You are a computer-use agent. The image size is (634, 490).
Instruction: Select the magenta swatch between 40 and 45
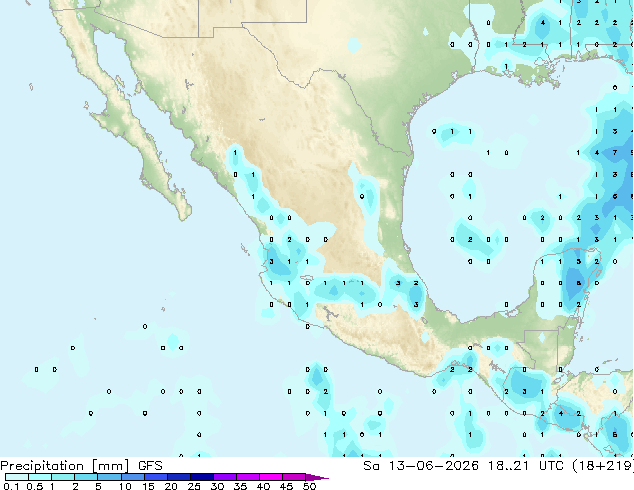pos(271,477)
